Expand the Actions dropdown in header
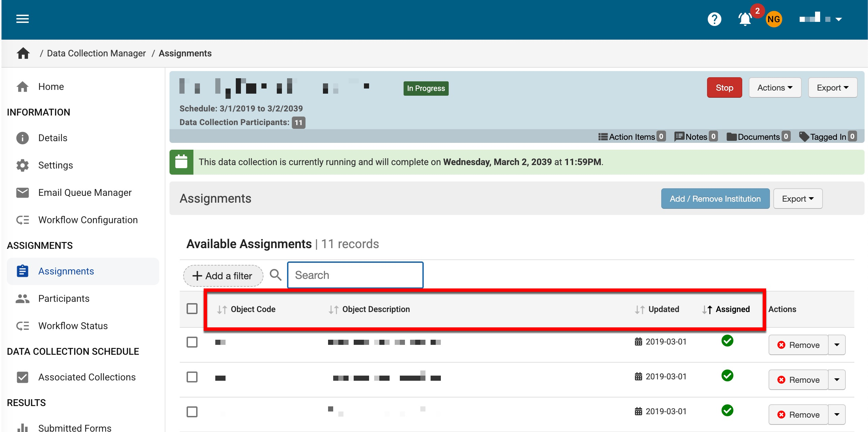 coord(775,88)
